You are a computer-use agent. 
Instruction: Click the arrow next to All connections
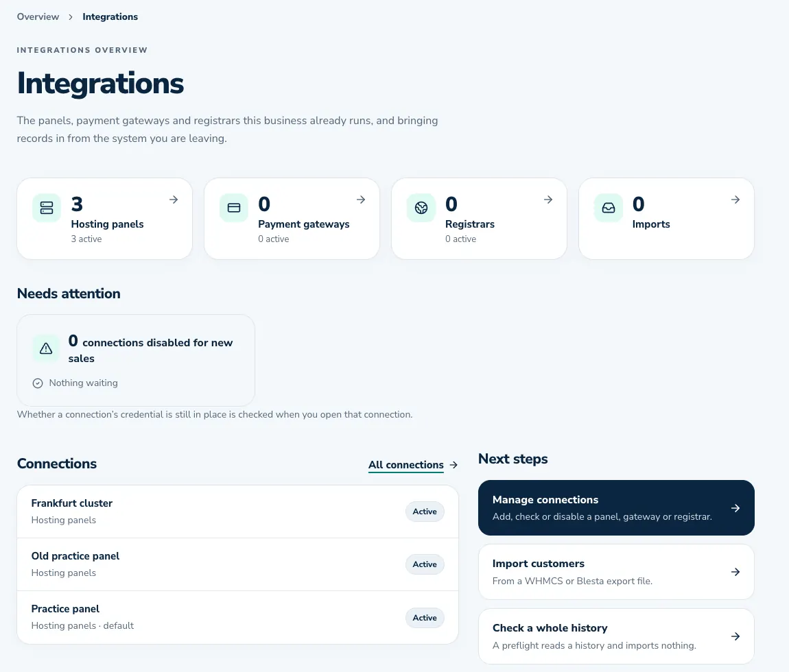point(454,465)
